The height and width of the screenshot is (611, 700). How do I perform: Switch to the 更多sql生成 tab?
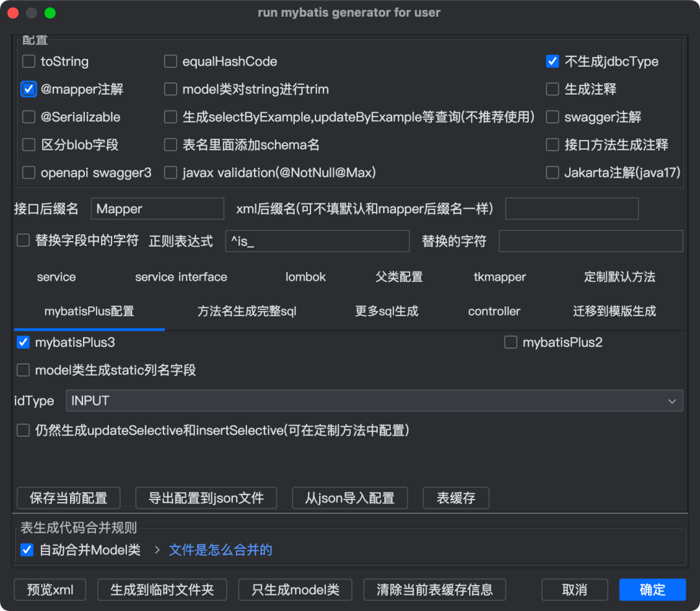[x=386, y=311]
